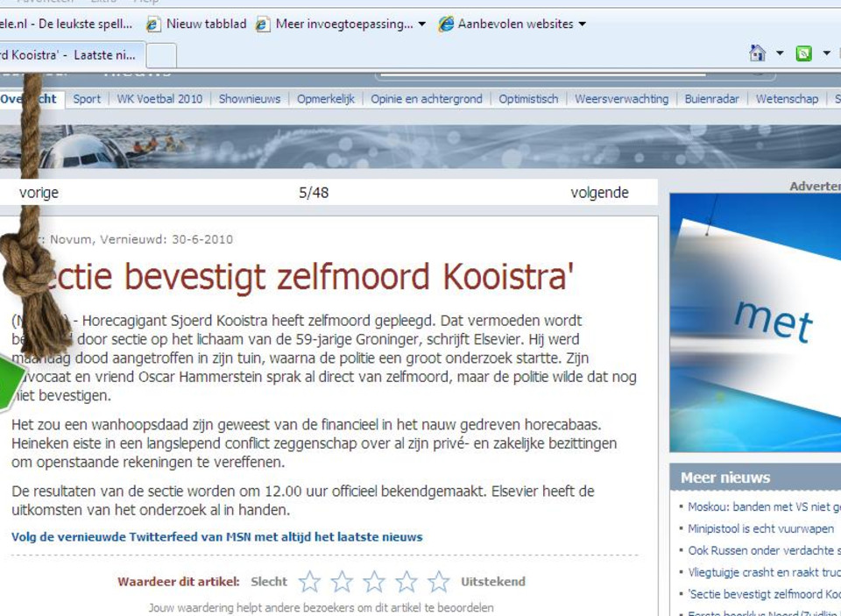Open the WK Voetbal 2010 section
This screenshot has width=841, height=616.
159,99
